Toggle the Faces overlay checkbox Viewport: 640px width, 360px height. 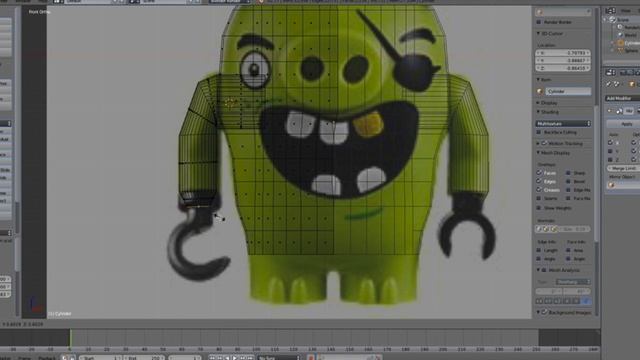pos(539,173)
